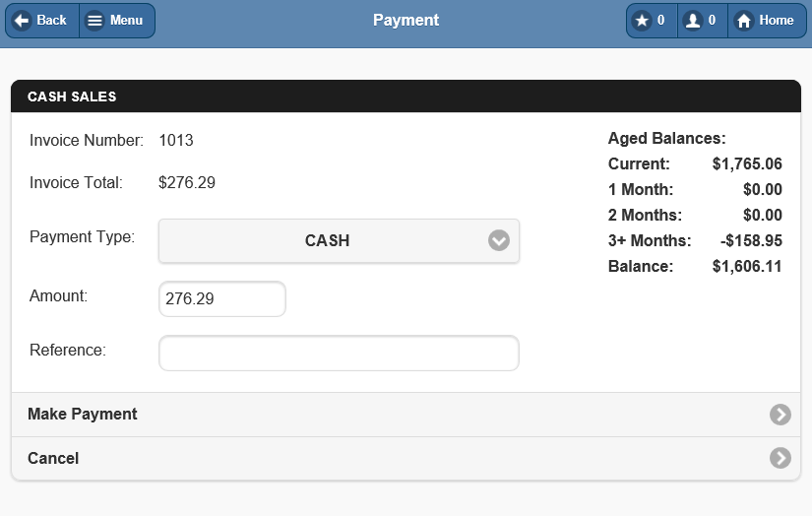
Task: Click the CASH SALES section header
Action: (72, 97)
